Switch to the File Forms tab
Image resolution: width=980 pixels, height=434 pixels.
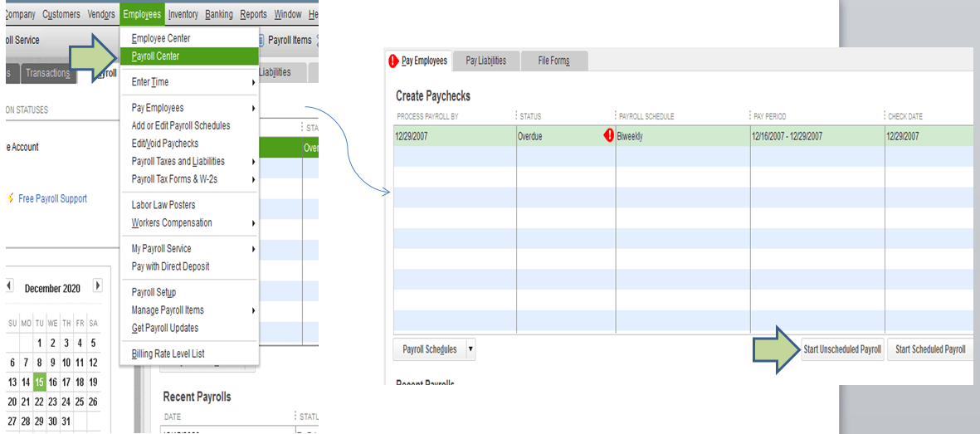point(553,61)
